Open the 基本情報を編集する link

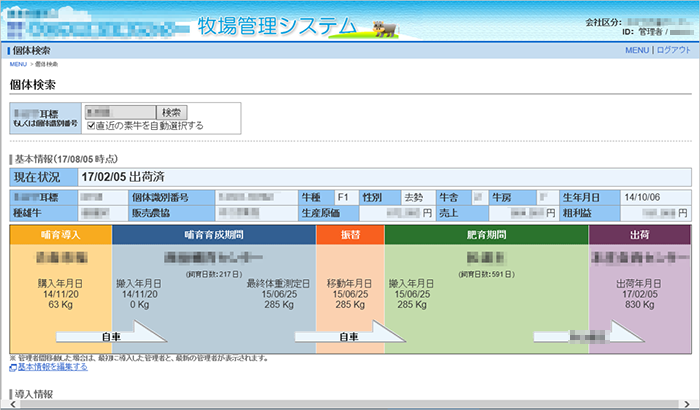point(51,368)
